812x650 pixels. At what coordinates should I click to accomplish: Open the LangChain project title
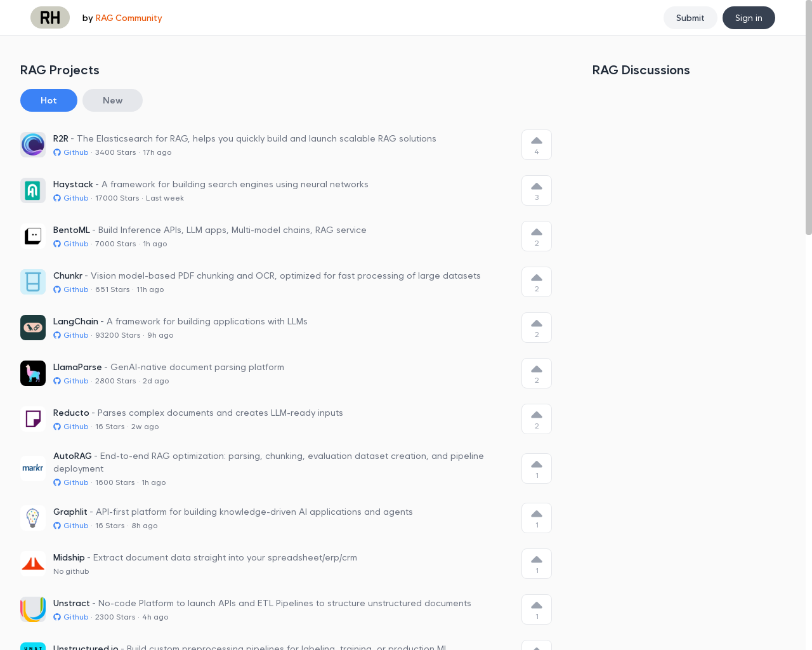(75, 321)
